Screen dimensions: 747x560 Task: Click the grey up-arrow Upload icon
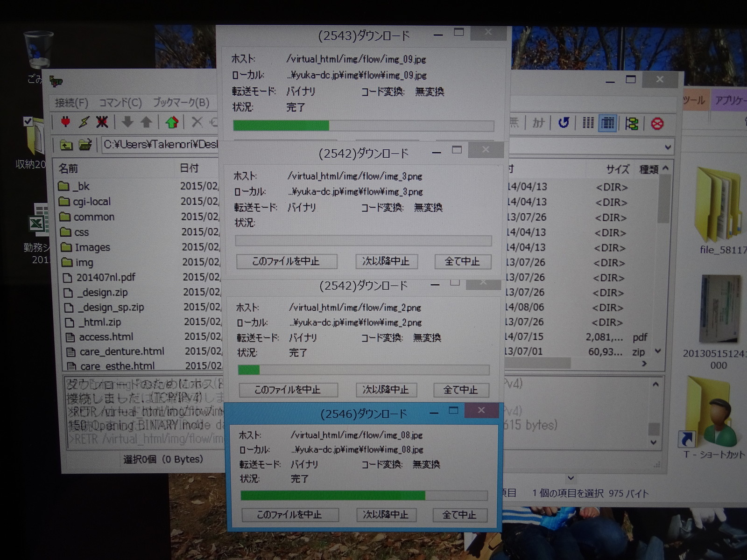[x=147, y=122]
